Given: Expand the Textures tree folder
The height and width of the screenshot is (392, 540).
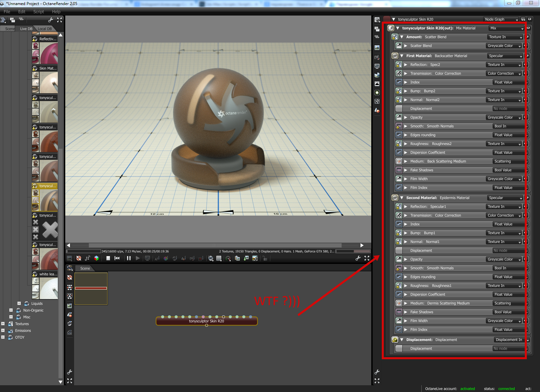Looking at the screenshot, I should [x=3, y=324].
